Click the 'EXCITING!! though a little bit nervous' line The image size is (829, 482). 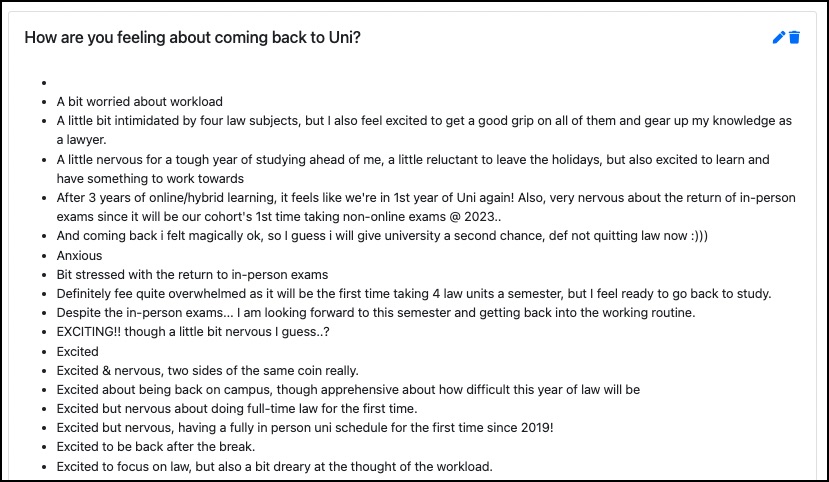click(x=193, y=332)
